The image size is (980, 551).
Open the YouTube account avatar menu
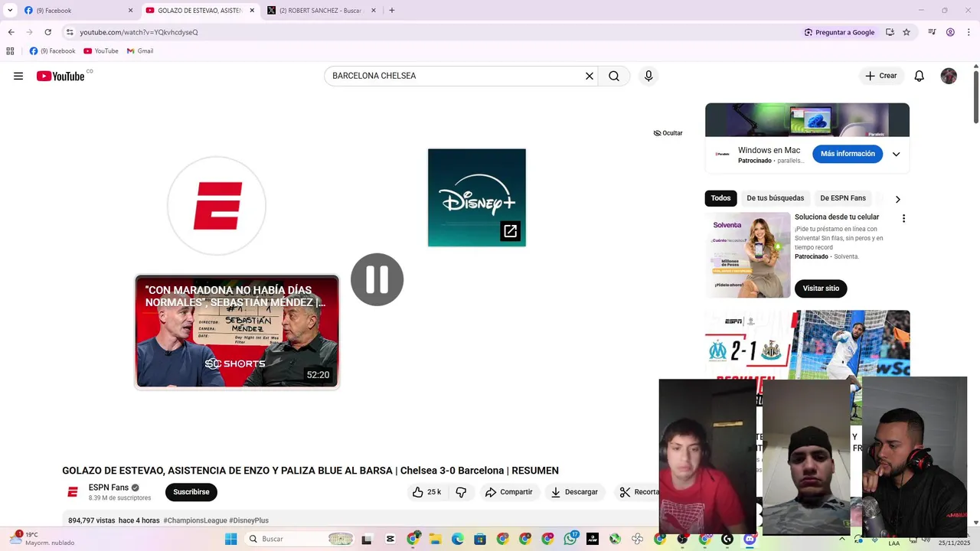(949, 76)
